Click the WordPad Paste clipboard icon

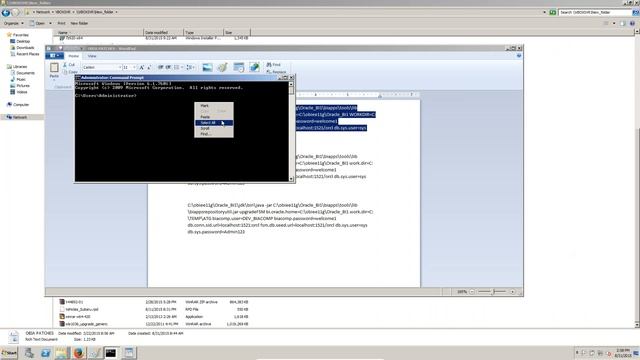(x=54, y=68)
